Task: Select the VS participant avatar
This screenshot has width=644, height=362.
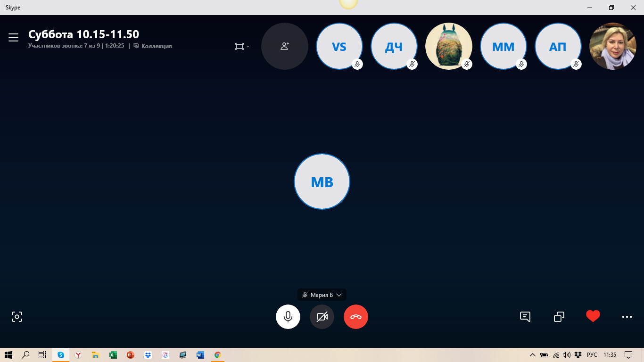Action: (339, 46)
